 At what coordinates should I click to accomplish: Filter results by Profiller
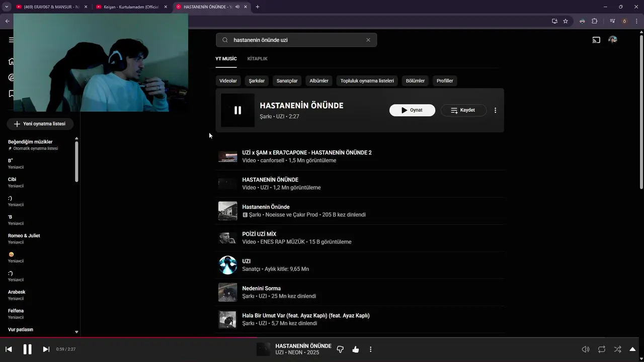point(445,80)
